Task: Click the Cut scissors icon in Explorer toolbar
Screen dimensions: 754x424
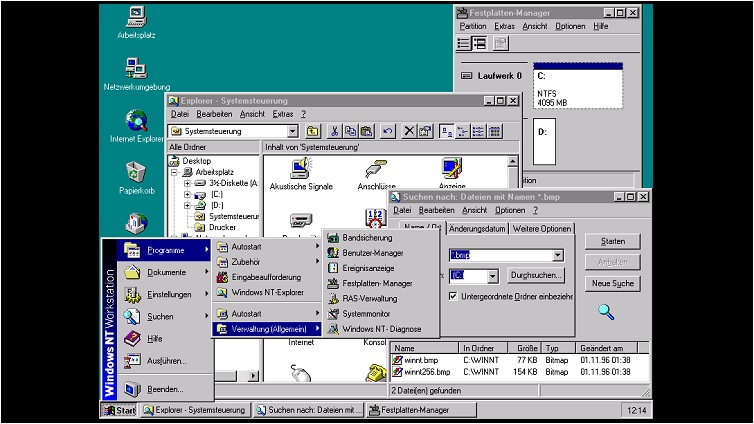Action: (335, 131)
